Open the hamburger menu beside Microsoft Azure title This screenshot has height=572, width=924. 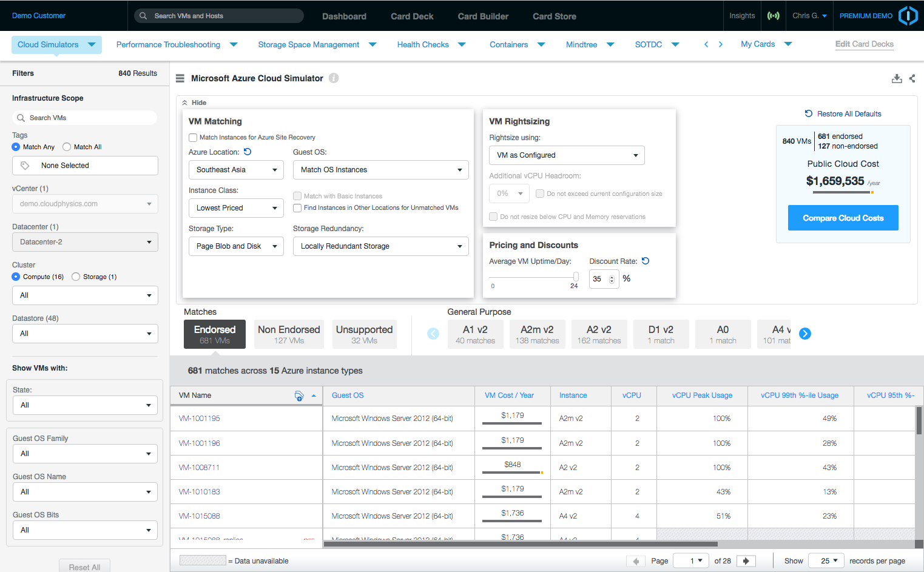(180, 78)
